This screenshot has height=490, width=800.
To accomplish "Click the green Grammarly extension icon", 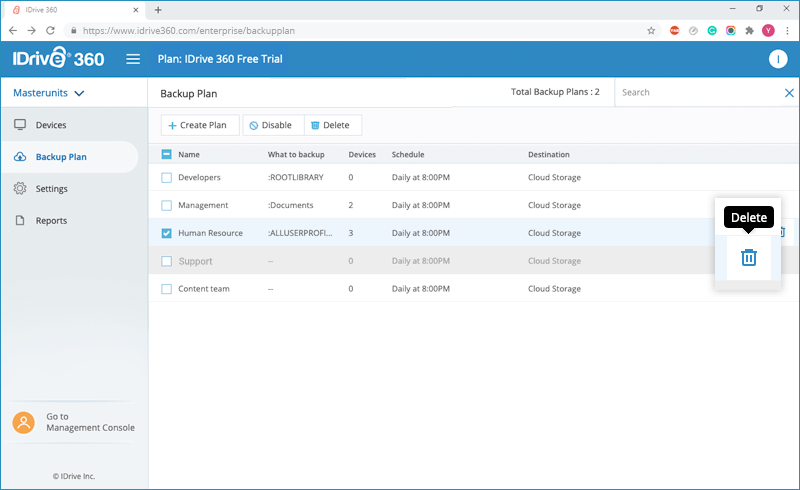I will tap(712, 31).
